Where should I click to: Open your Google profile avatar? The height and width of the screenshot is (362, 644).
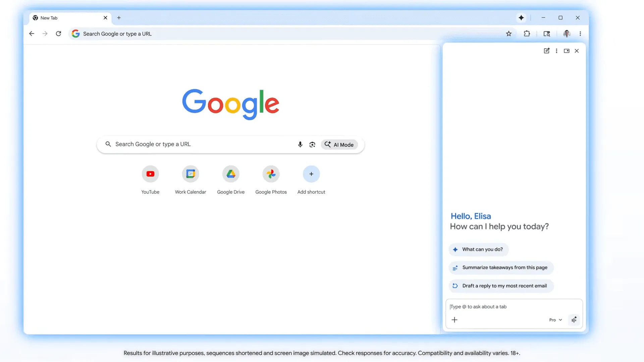point(567,34)
